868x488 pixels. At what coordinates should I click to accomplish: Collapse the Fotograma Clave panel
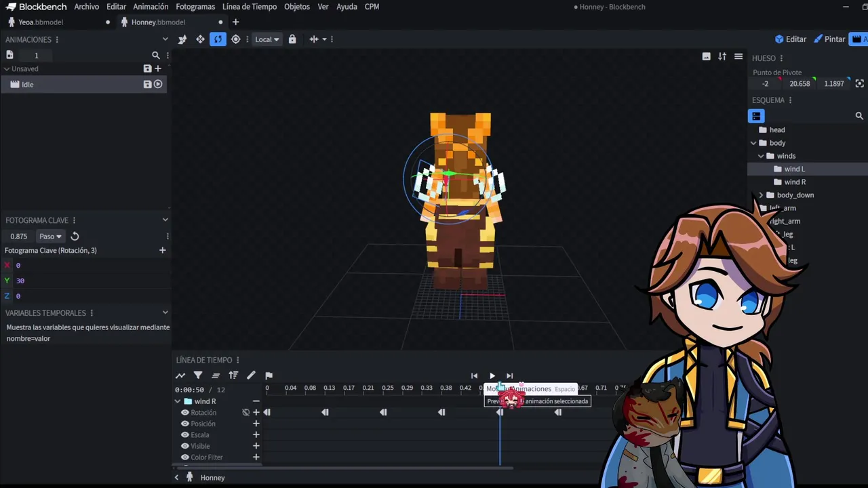click(165, 220)
